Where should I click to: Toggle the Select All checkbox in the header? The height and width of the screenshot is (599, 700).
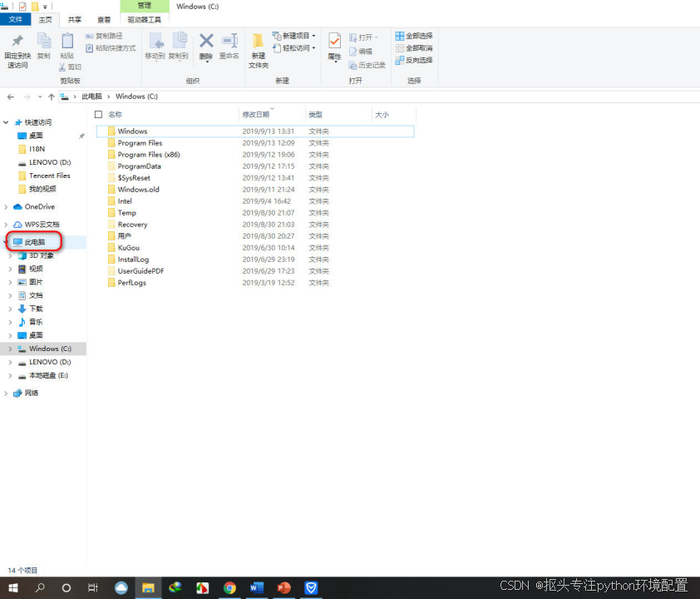(x=99, y=115)
